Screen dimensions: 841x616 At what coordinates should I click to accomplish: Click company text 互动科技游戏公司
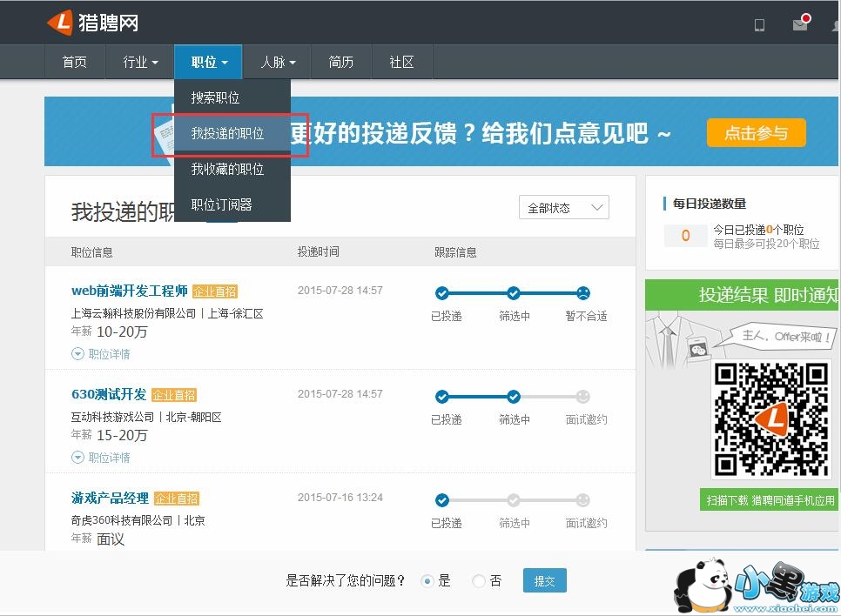(112, 417)
